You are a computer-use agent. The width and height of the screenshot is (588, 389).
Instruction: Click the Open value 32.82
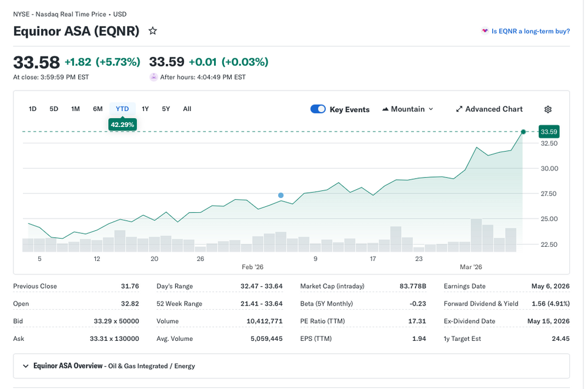click(x=130, y=304)
